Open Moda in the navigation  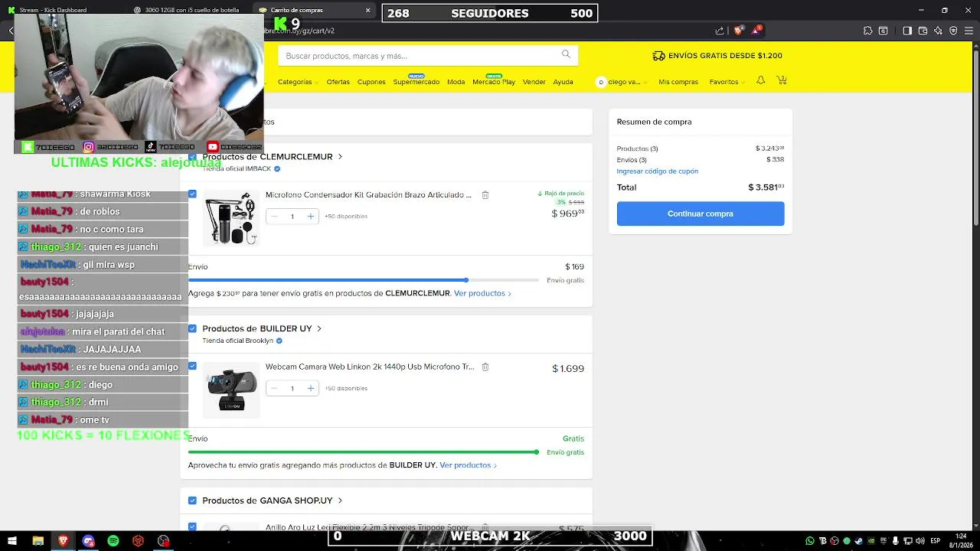pos(456,82)
